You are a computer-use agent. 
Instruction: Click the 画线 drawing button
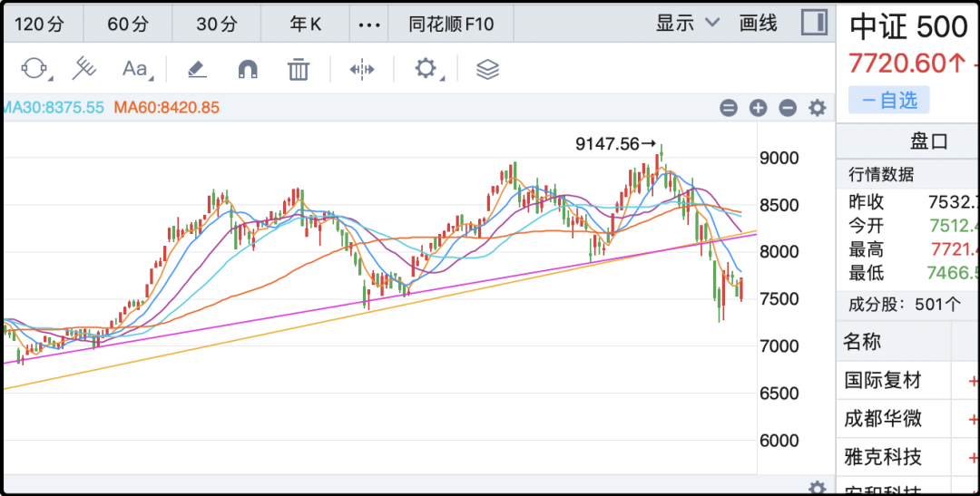758,23
